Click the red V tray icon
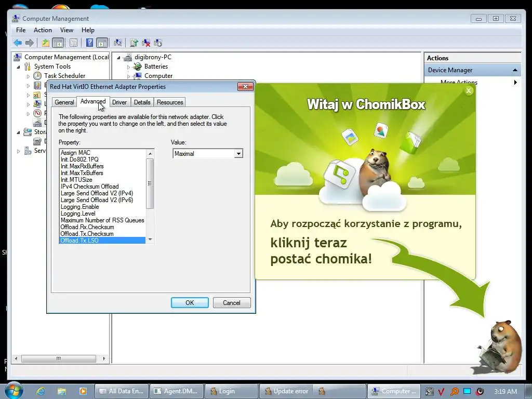 point(441,392)
